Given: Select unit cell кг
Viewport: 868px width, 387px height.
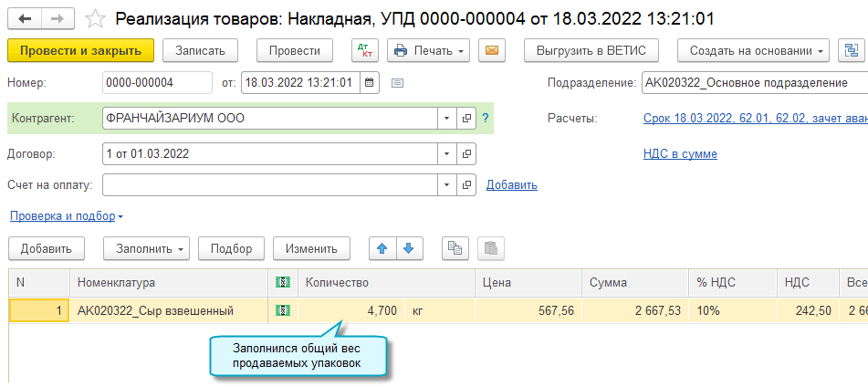Looking at the screenshot, I should [x=440, y=310].
